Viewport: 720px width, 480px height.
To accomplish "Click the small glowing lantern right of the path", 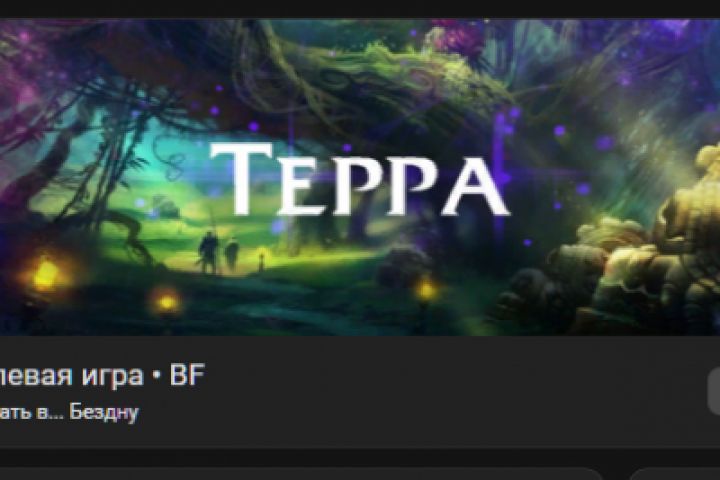I will (425, 290).
